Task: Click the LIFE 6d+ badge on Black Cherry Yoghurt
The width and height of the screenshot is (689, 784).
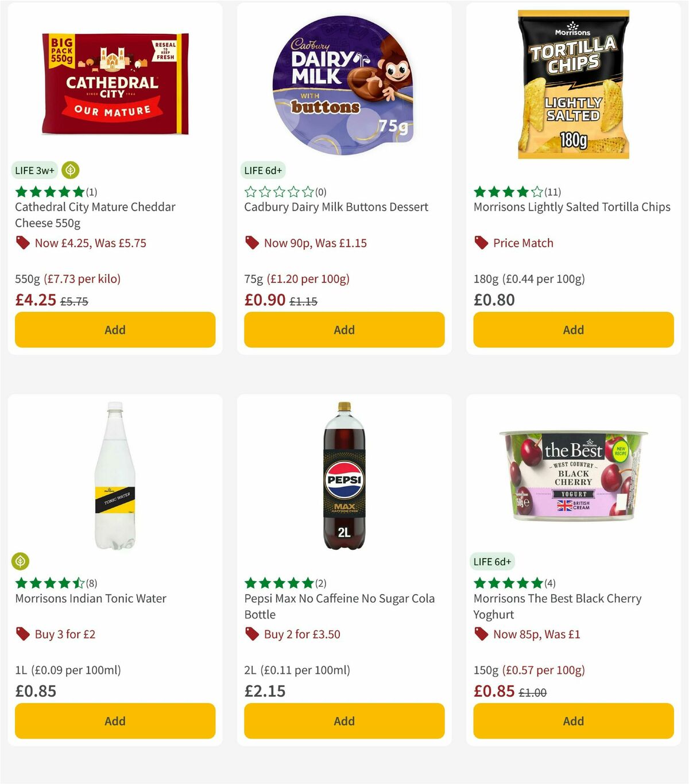Action: [x=493, y=561]
